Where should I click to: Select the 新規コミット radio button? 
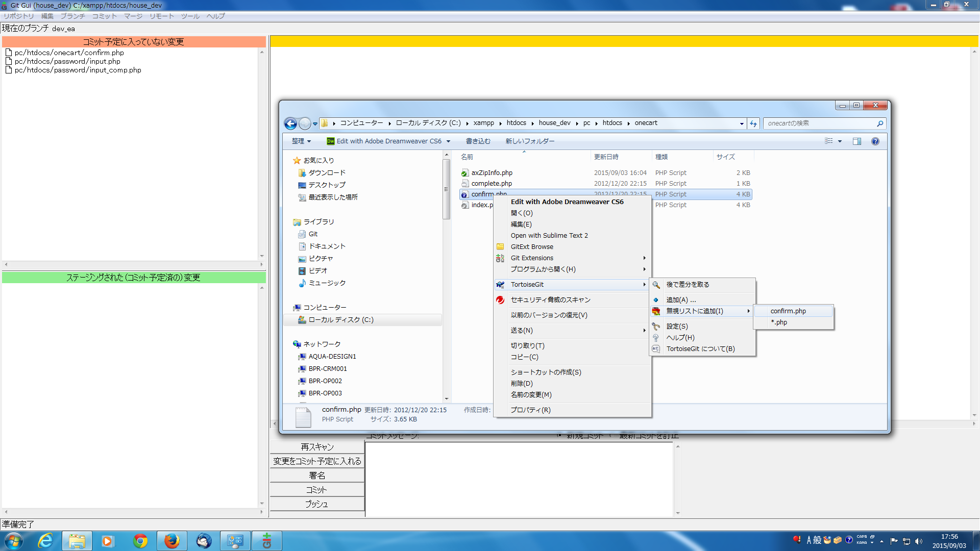click(559, 435)
